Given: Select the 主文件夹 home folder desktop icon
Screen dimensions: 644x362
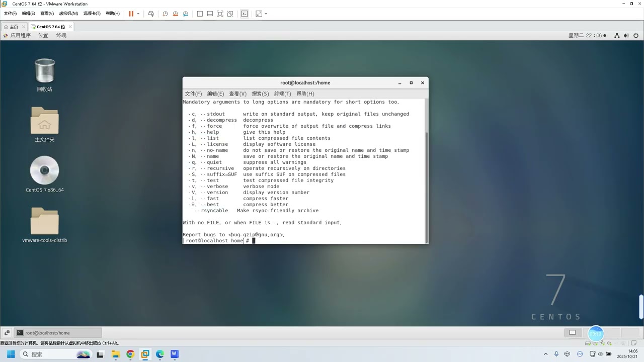Looking at the screenshot, I should click(44, 125).
